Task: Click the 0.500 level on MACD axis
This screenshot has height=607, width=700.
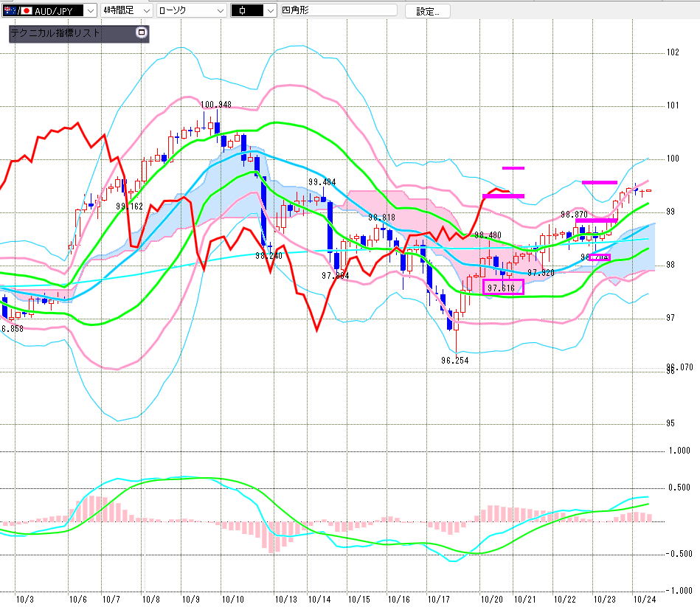Action: click(677, 488)
